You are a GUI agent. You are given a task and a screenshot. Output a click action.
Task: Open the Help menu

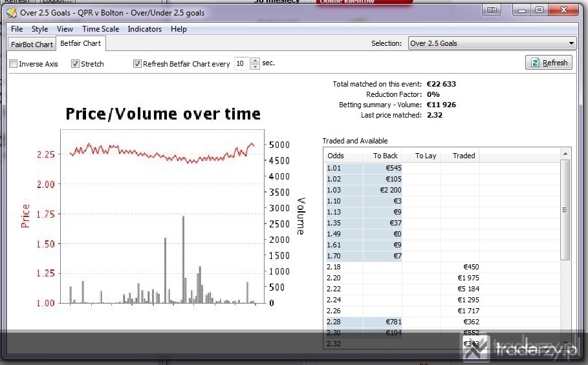179,29
